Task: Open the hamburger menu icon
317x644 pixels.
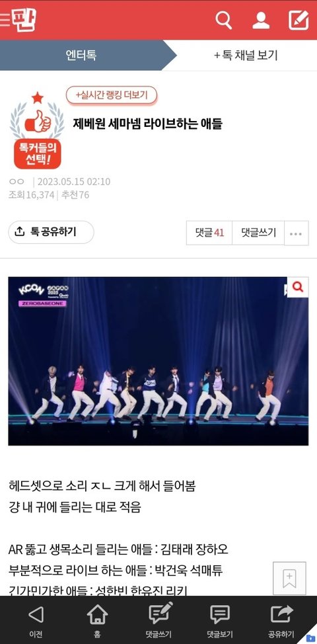Action: (x=5, y=20)
